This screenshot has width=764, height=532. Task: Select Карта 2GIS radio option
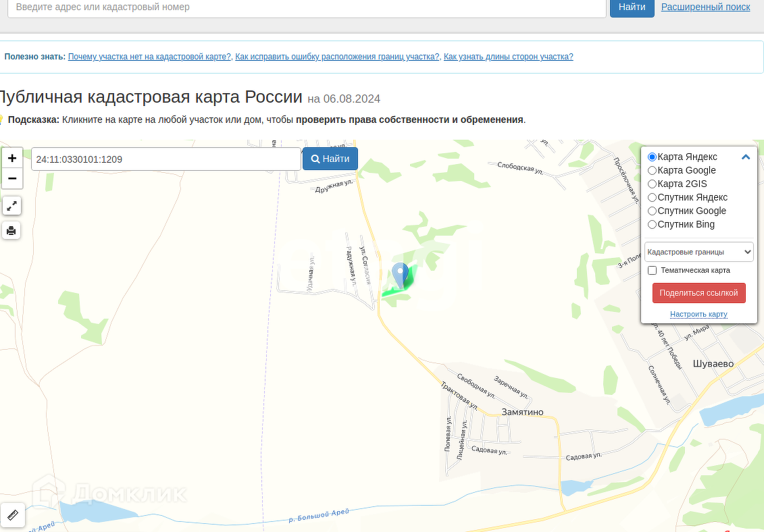[652, 184]
